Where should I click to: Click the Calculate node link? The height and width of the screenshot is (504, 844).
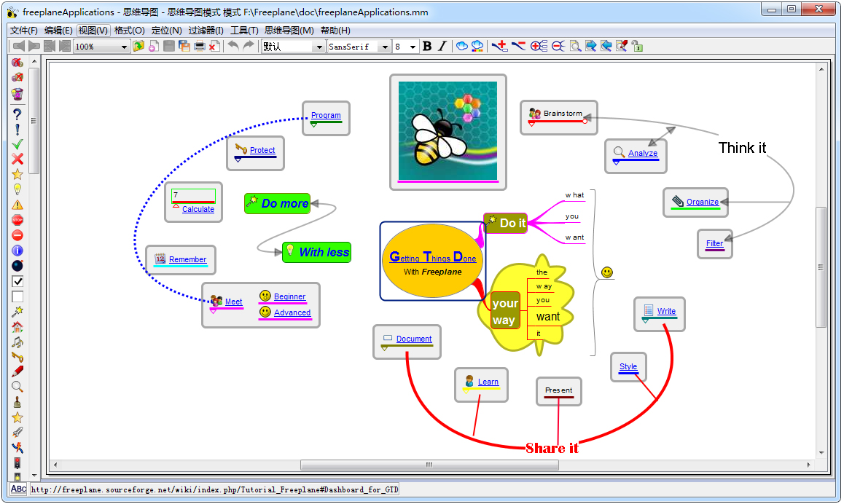coord(198,209)
